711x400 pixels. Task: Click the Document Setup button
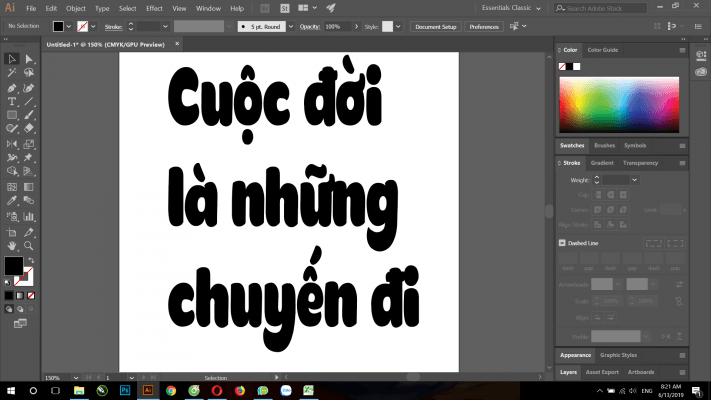[x=436, y=25]
